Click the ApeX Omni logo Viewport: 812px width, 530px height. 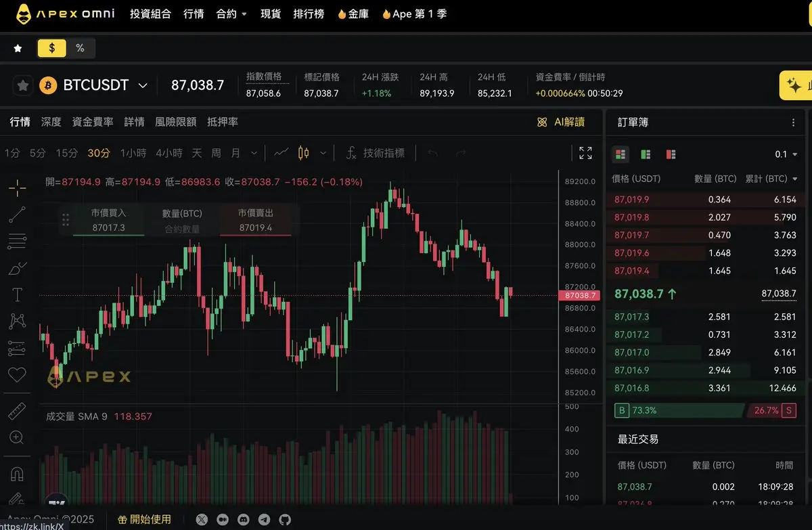64,14
